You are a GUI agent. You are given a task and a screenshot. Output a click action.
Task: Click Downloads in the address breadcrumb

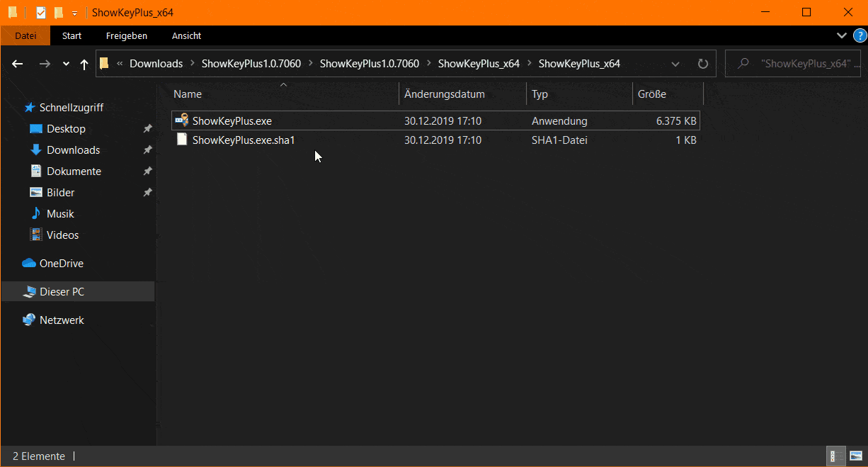click(156, 64)
